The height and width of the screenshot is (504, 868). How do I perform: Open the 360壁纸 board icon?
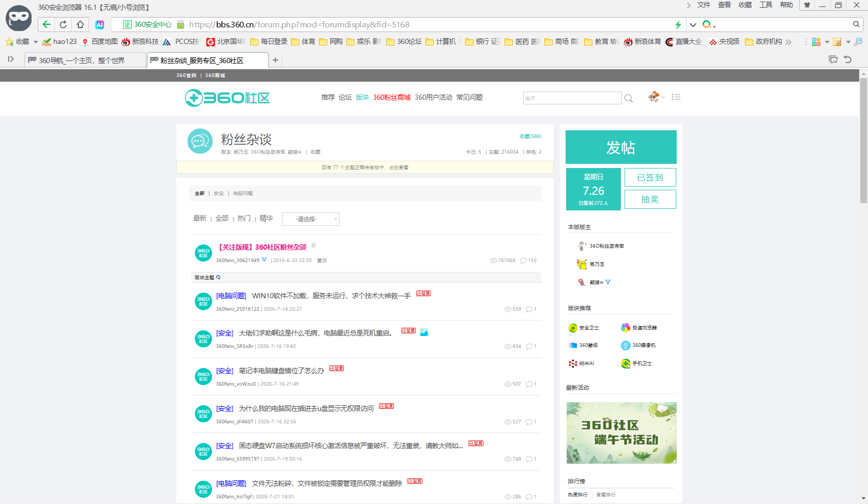[x=573, y=345]
